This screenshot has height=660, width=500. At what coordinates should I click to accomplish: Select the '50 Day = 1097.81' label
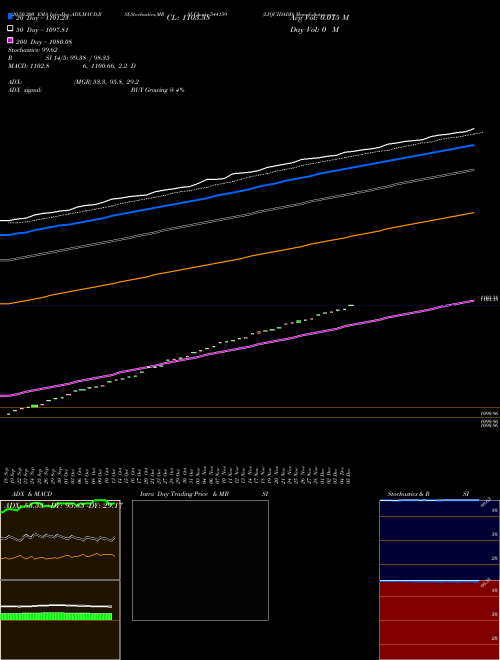[x=42, y=30]
